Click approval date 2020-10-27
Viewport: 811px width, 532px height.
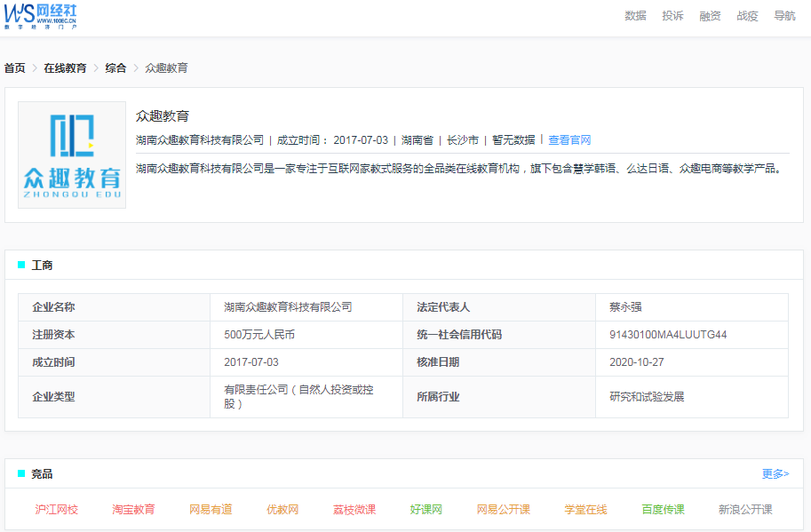click(636, 361)
